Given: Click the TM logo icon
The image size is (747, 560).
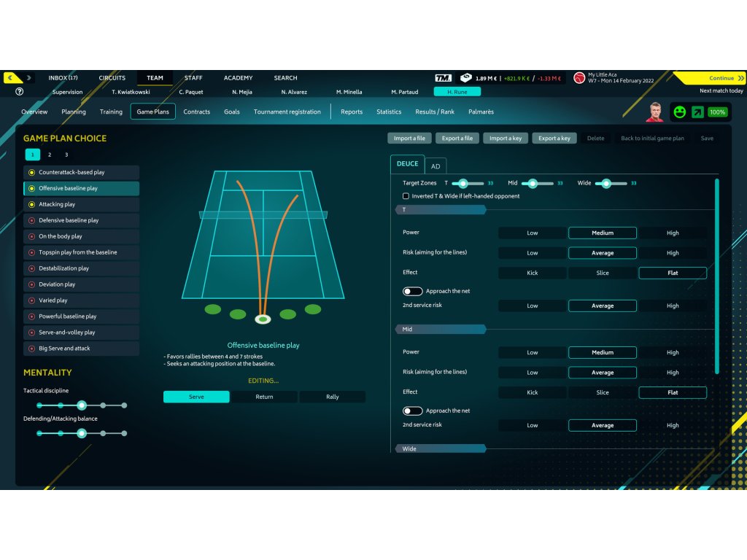Looking at the screenshot, I should [443, 78].
